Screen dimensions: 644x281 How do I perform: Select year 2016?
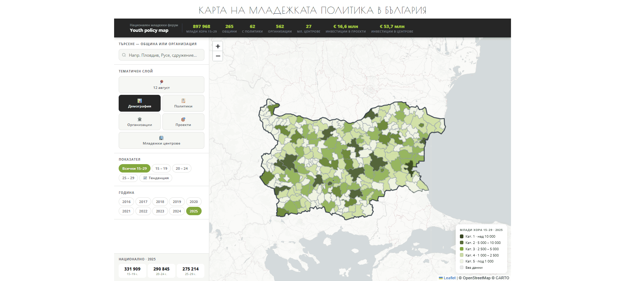tap(126, 202)
